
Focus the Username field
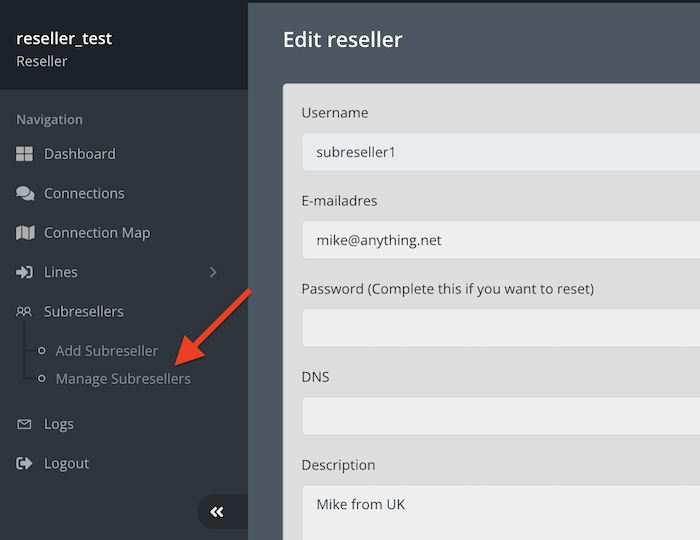coord(500,152)
